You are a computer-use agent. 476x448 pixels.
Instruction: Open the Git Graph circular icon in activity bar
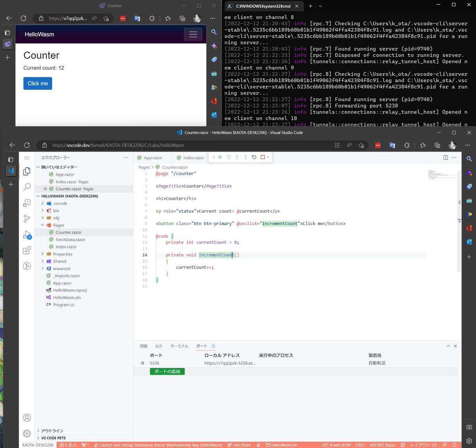tap(27, 266)
